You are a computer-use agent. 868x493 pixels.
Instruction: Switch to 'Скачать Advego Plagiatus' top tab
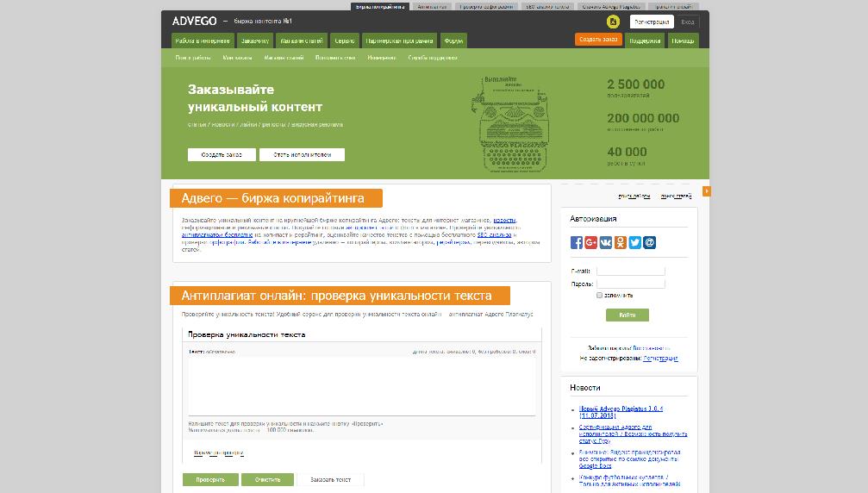click(x=611, y=7)
